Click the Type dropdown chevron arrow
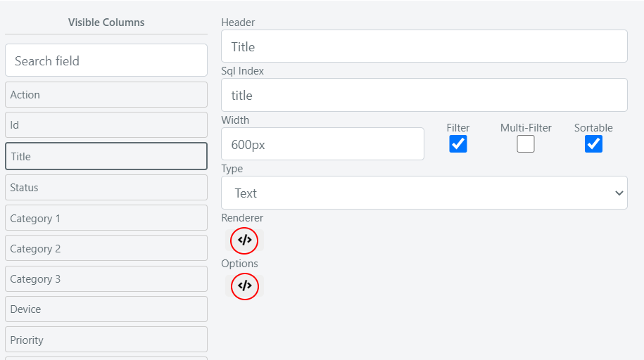 pos(619,193)
